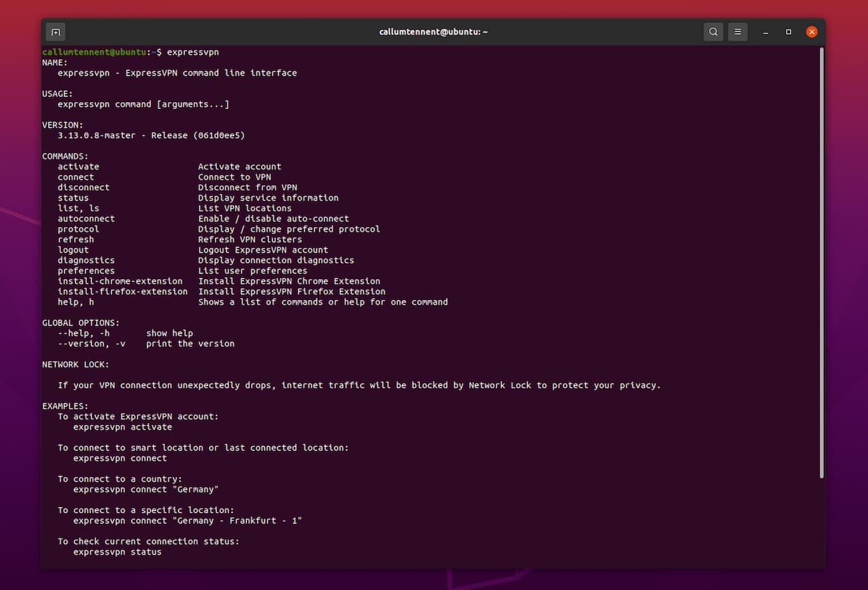This screenshot has width=868, height=590.
Task: Click the '--version, -v' option
Action: point(91,343)
